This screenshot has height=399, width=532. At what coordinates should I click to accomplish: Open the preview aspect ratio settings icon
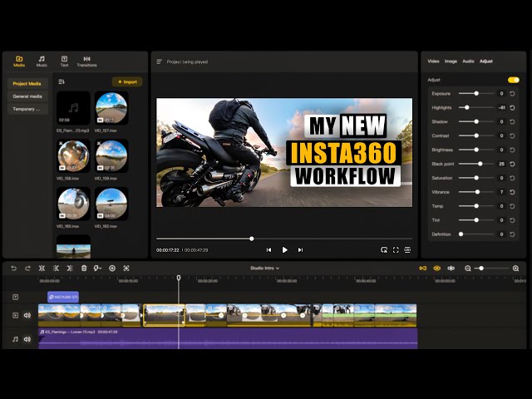[407, 250]
